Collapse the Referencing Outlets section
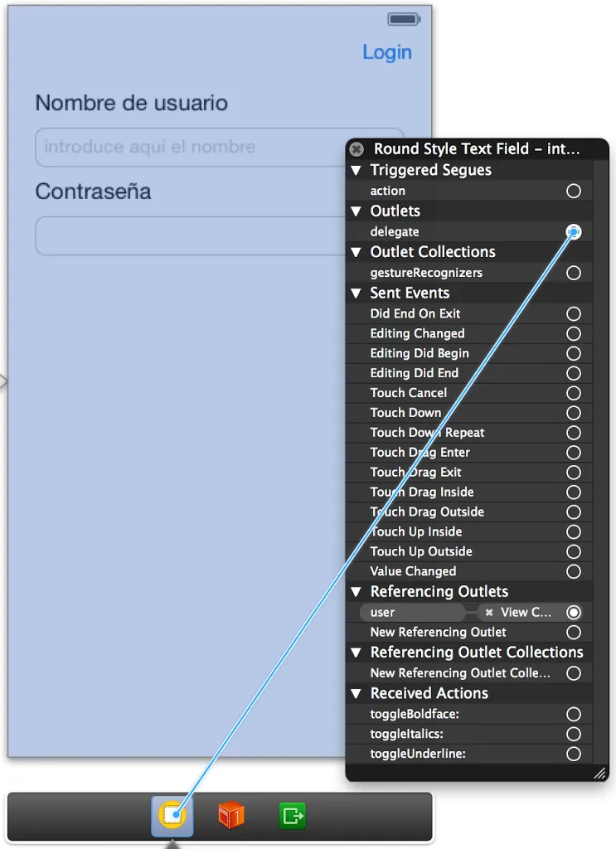 tap(357, 592)
